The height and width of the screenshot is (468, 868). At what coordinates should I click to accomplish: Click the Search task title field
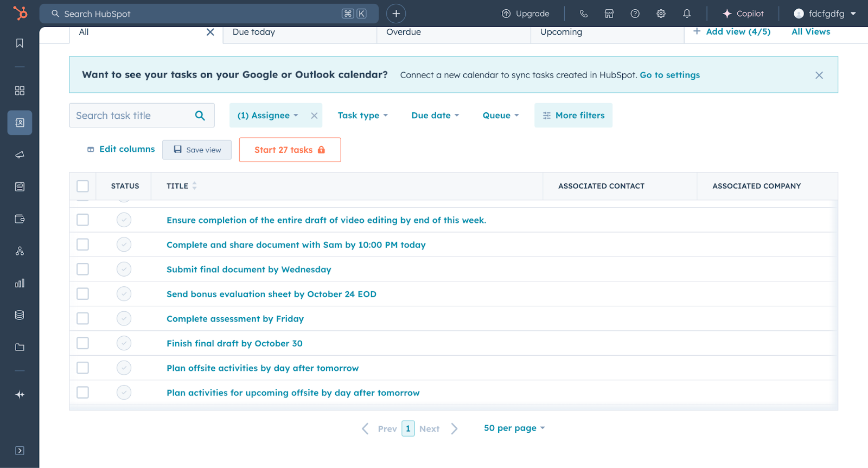click(x=133, y=116)
